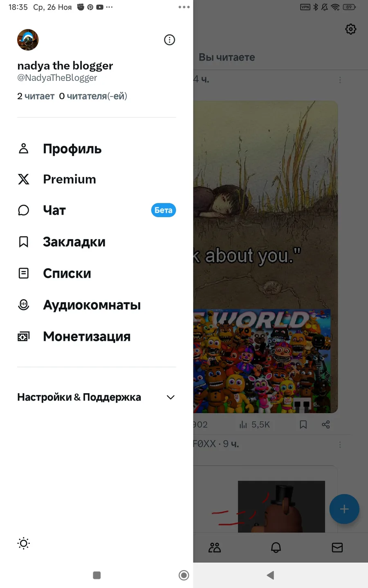Screen dimensions: 368x588
Task: Tap the Закладки bookmark icon in the menu
Action: (24, 242)
